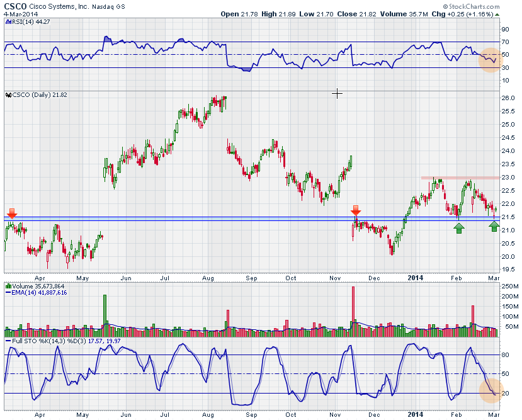Click the 'Close 21.82' value
Viewport: 522px width, 420px height.
[x=356, y=14]
